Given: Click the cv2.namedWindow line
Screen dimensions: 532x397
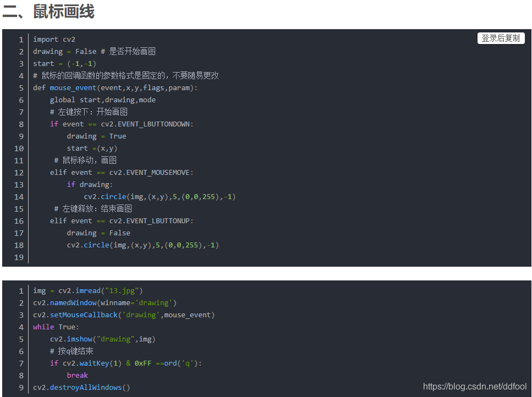Looking at the screenshot, I should click(105, 303).
